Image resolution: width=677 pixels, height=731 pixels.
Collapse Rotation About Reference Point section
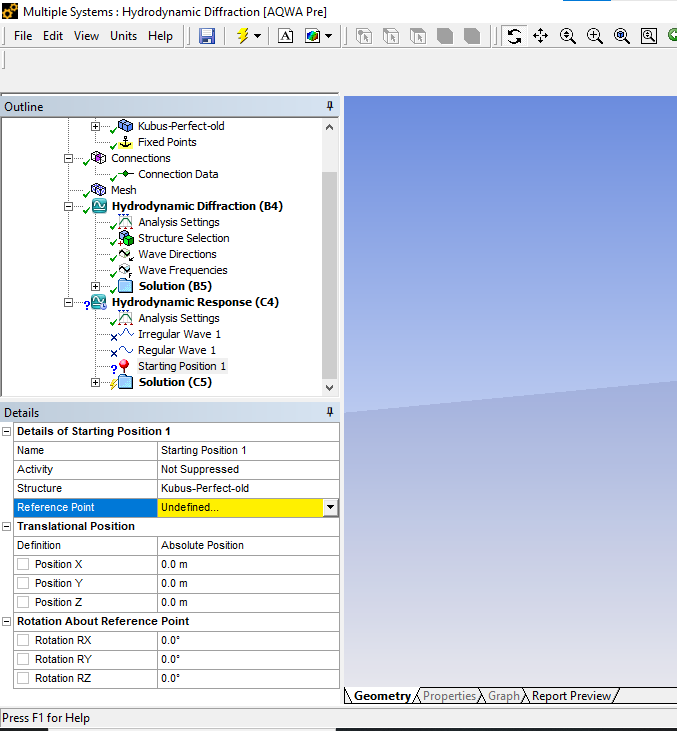click(7, 622)
